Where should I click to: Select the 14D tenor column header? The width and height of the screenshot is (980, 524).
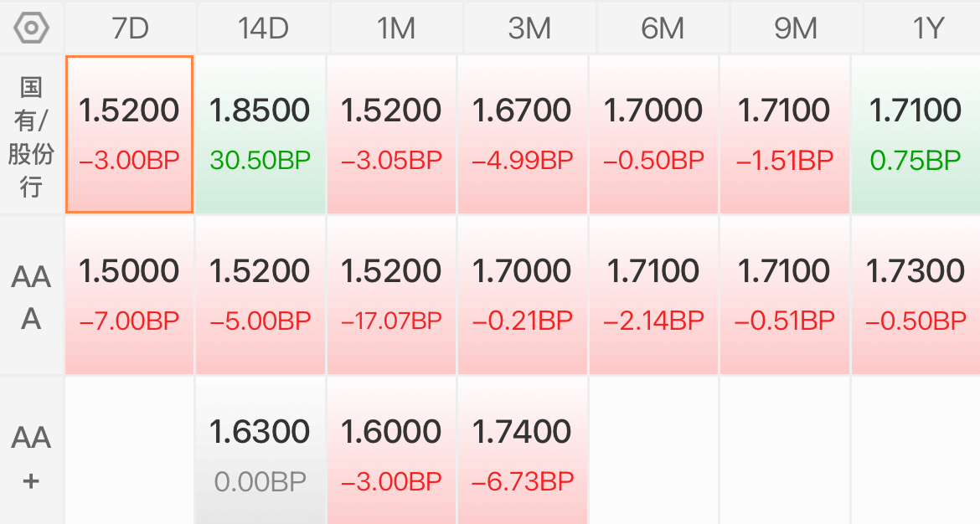click(x=263, y=28)
